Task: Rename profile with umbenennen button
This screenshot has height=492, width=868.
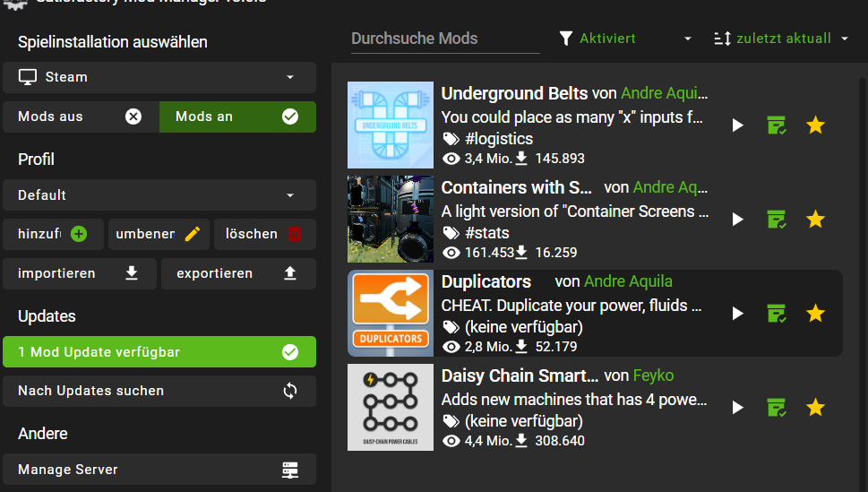Action: [159, 235]
